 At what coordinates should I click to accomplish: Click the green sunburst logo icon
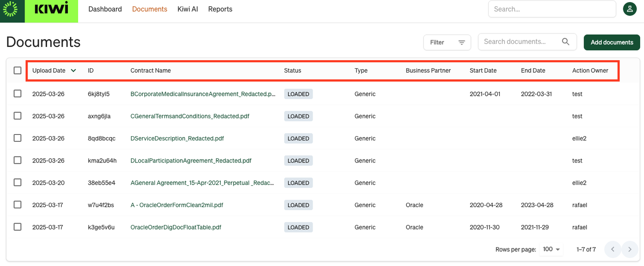pos(10,9)
